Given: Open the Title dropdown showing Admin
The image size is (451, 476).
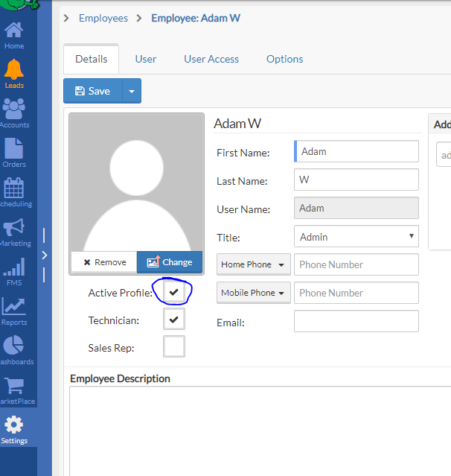Looking at the screenshot, I should point(356,237).
